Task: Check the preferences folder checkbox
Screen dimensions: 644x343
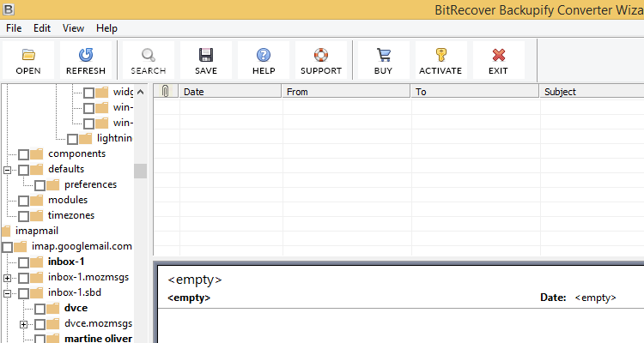Action: point(39,185)
